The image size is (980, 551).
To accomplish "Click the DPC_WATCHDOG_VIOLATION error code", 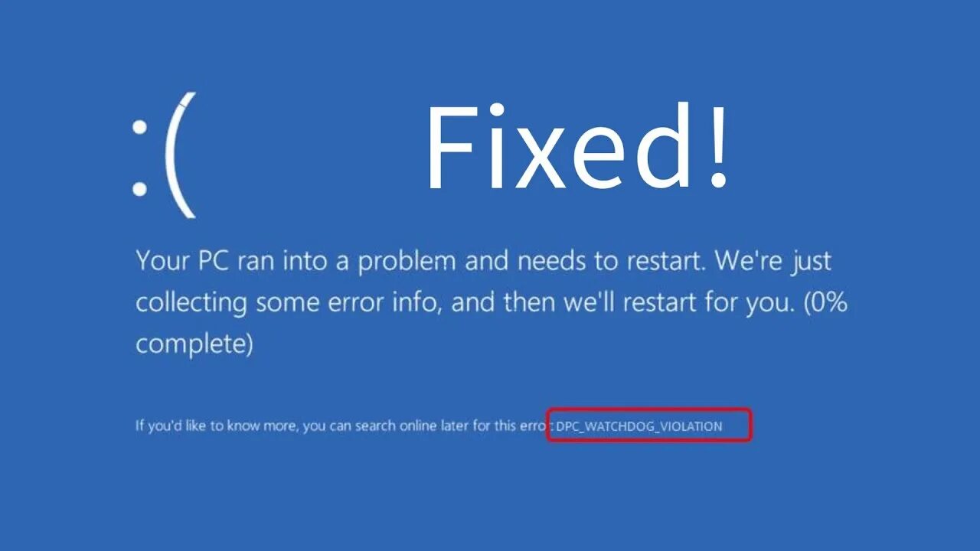I will tap(639, 426).
